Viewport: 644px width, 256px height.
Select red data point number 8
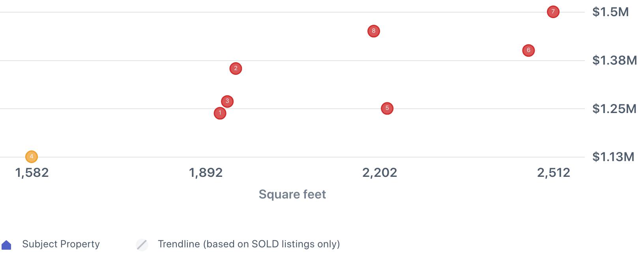pos(373,31)
